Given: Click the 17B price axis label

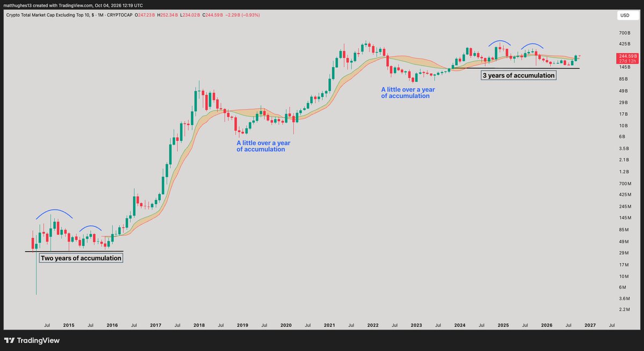Looking at the screenshot, I should [x=623, y=114].
